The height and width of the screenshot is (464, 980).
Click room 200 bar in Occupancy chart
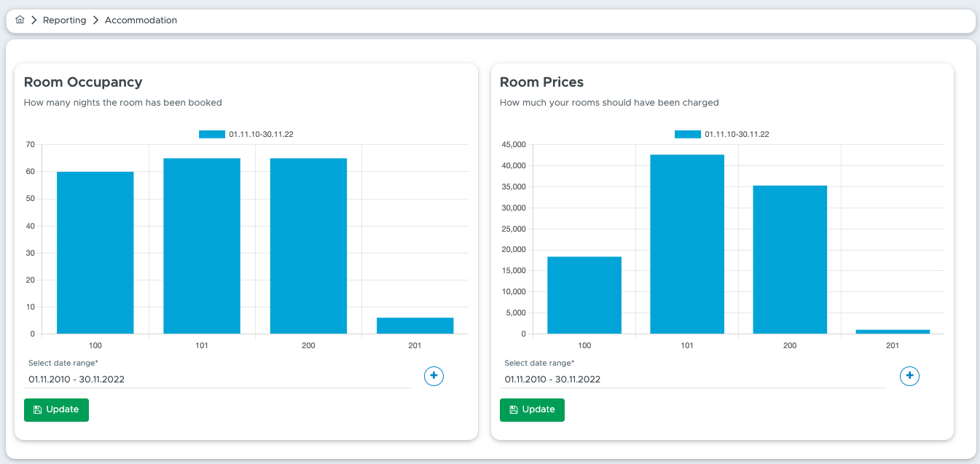[x=308, y=246]
